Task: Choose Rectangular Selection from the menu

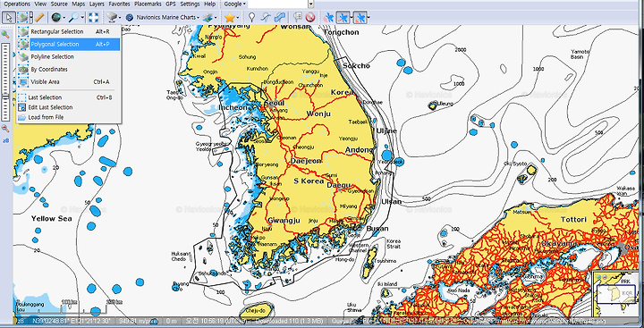Action: point(69,31)
